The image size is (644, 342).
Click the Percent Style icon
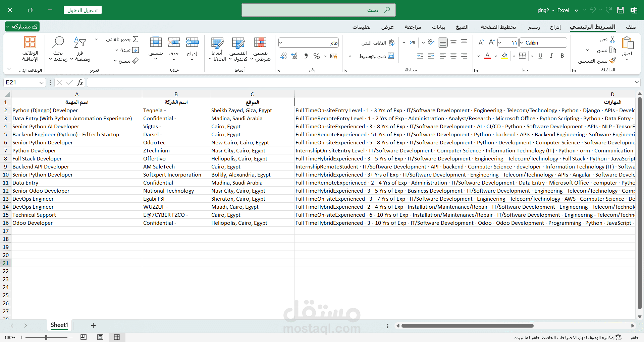tap(316, 56)
